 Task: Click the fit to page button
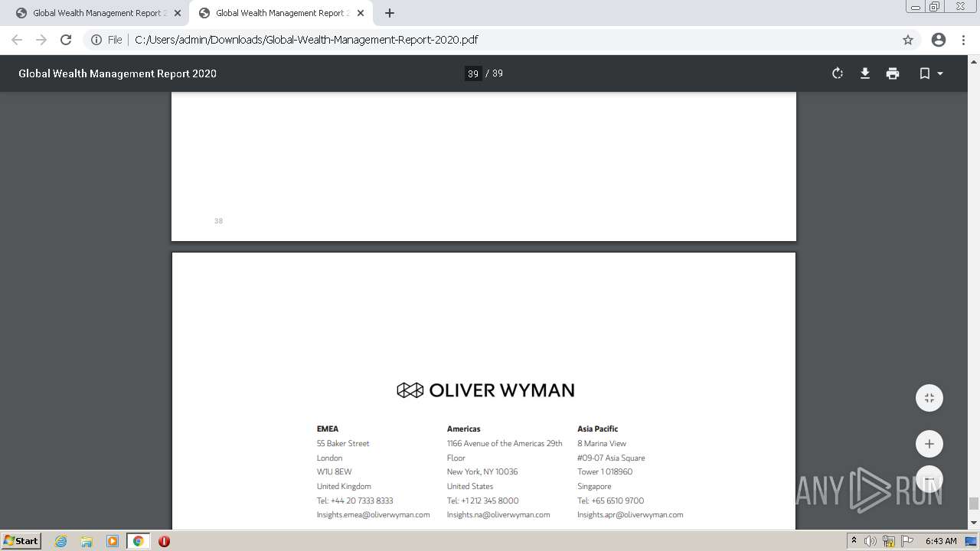click(929, 398)
